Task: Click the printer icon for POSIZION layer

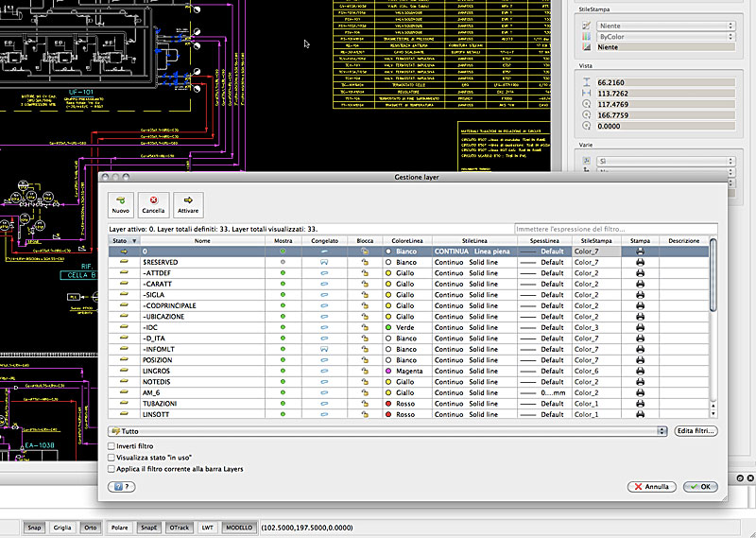Action: click(640, 360)
